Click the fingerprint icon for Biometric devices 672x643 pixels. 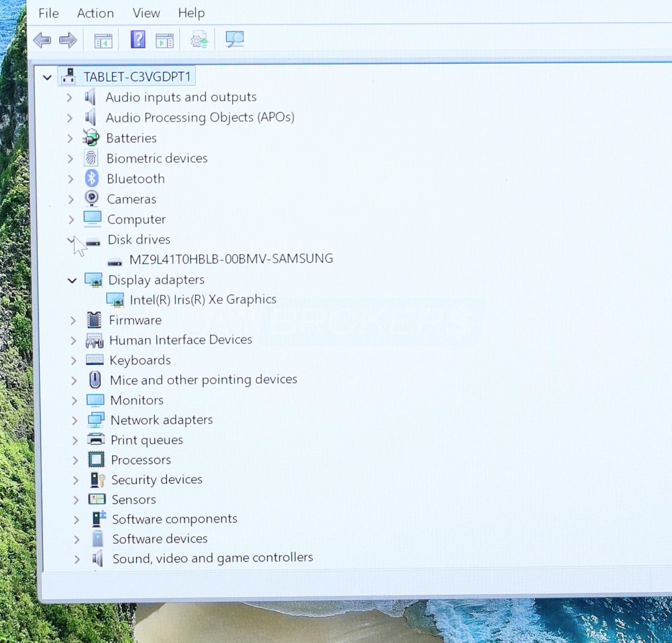click(x=91, y=158)
